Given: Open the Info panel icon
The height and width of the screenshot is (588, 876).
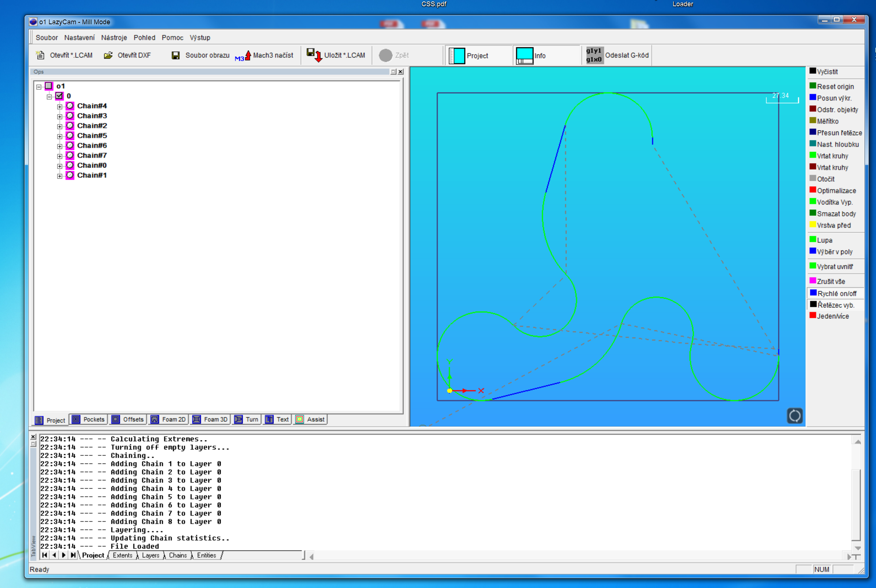Looking at the screenshot, I should tap(524, 55).
